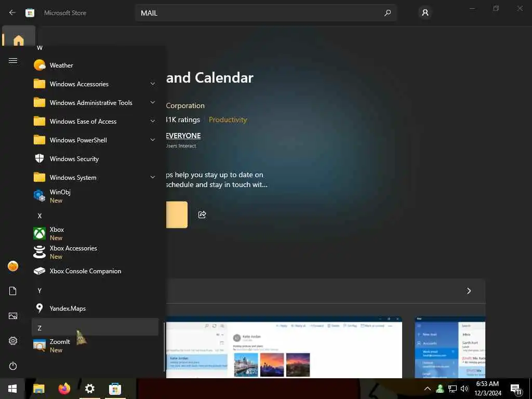Open Weather app from Start menu
Screen dimensions: 532x399
pos(95,65)
